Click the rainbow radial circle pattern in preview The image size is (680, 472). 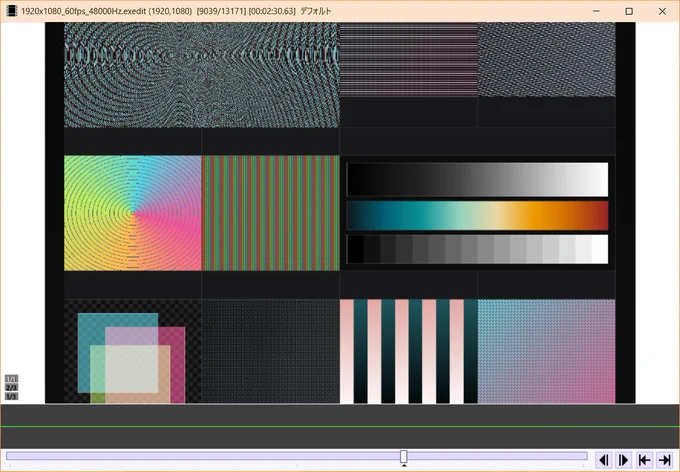(133, 213)
